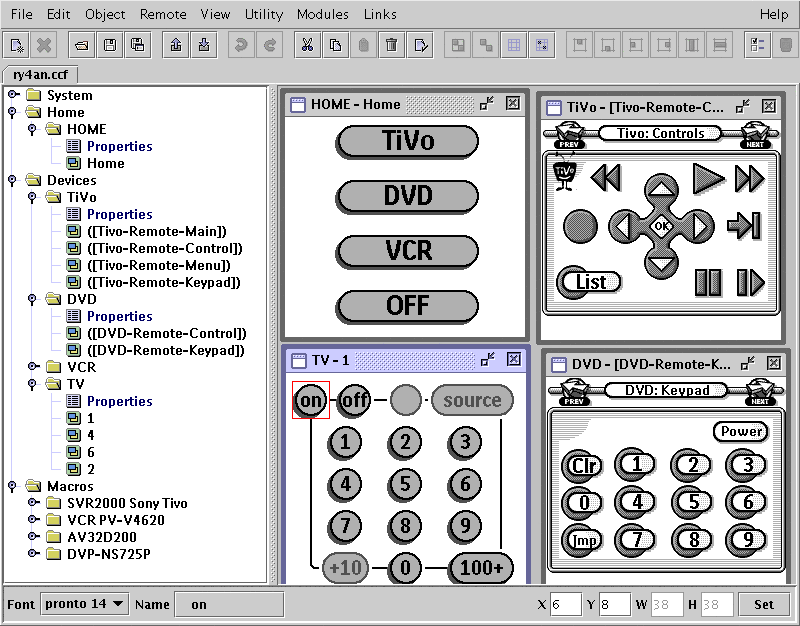Toggle the snap-to-grid toolbar icon
The width and height of the screenshot is (800, 626).
pos(542,45)
